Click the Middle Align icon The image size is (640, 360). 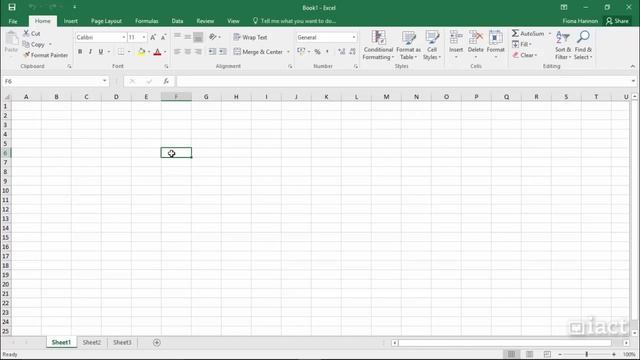click(188, 37)
